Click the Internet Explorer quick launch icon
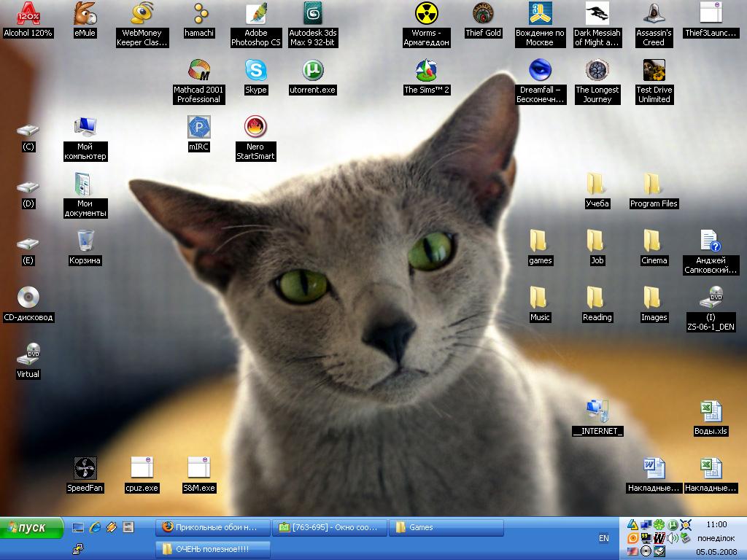This screenshot has height=560, width=747. click(x=95, y=527)
